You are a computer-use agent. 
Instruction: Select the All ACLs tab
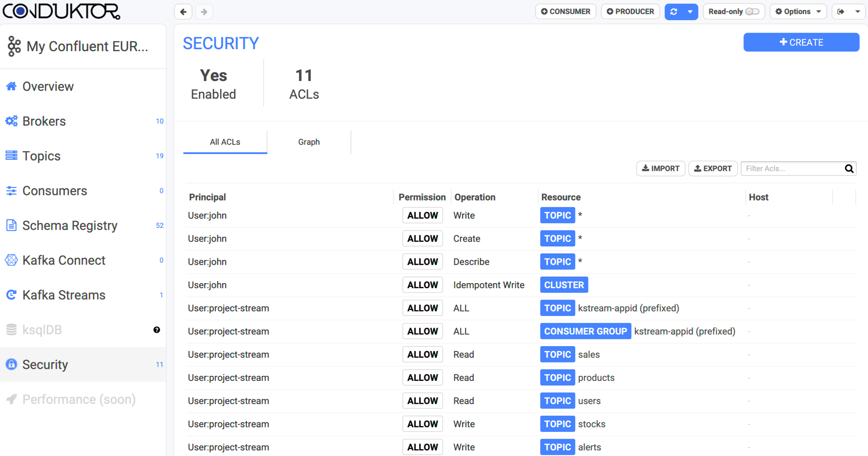tap(225, 142)
